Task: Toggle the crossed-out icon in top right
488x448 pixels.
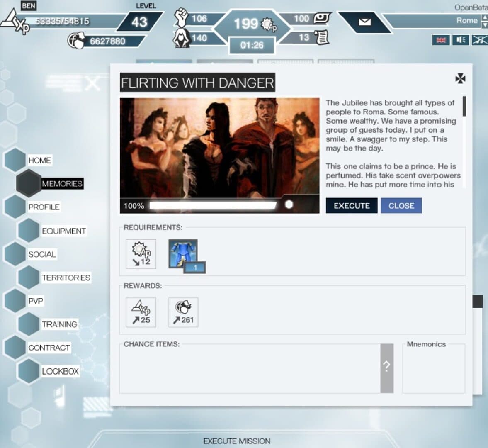Action: (x=480, y=40)
